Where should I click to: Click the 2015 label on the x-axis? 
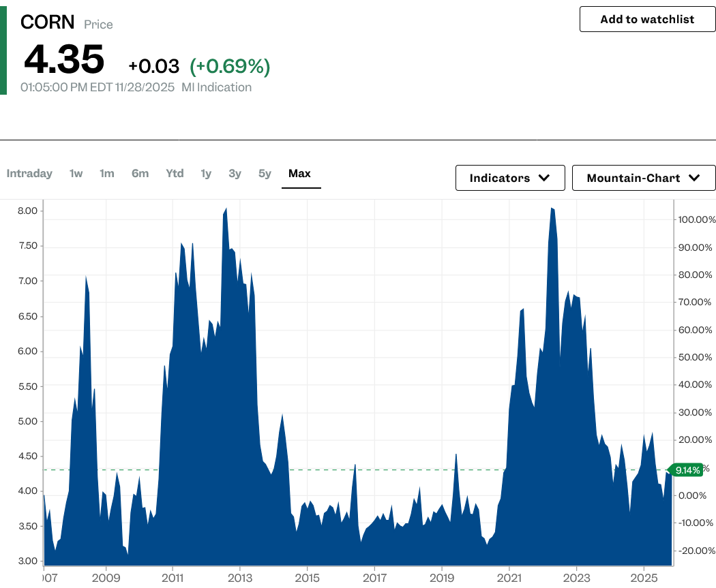[307, 576]
